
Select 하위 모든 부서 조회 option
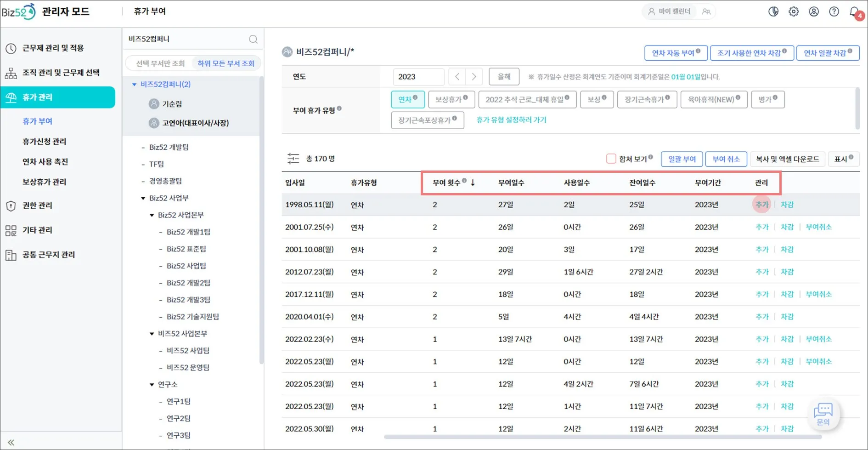click(226, 63)
